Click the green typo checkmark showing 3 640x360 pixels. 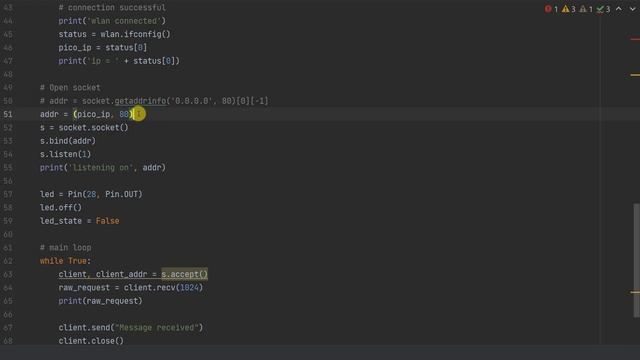[x=603, y=9]
